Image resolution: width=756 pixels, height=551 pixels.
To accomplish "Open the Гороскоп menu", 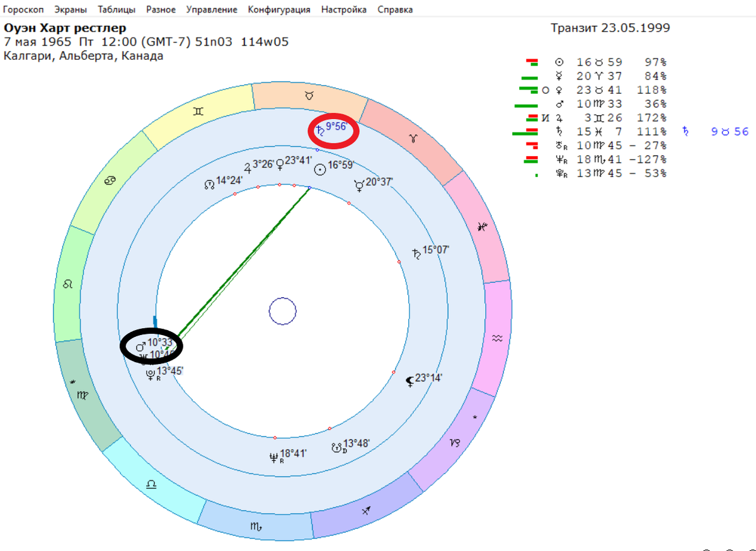I will click(x=24, y=9).
